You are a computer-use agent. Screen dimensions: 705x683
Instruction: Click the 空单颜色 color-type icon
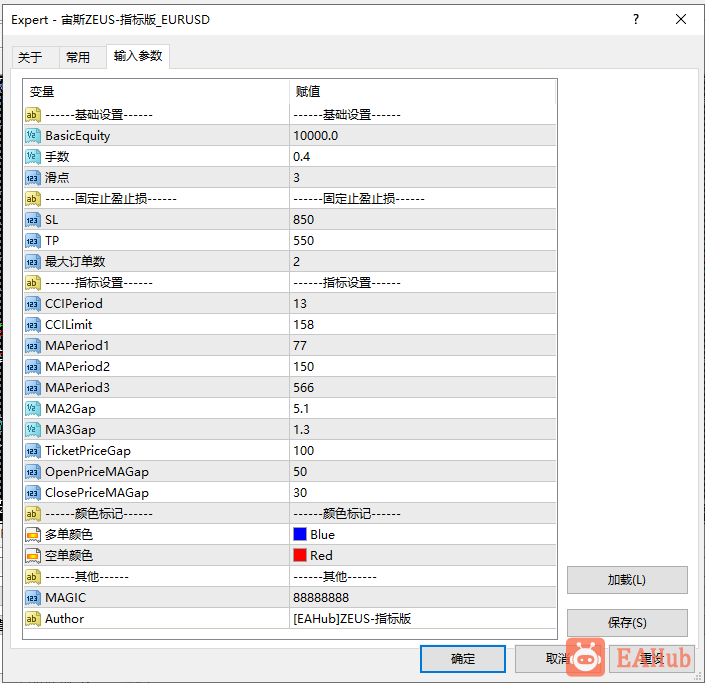point(33,556)
